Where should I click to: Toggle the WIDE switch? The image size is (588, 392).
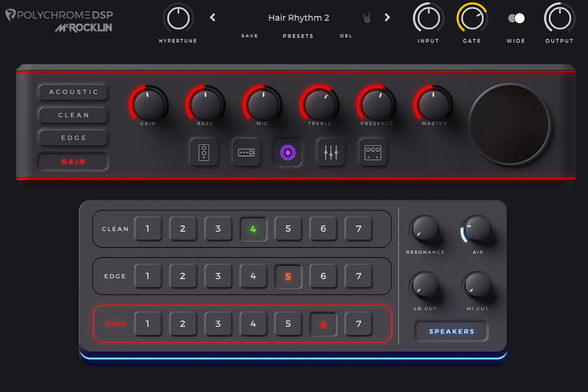pyautogui.click(x=516, y=18)
